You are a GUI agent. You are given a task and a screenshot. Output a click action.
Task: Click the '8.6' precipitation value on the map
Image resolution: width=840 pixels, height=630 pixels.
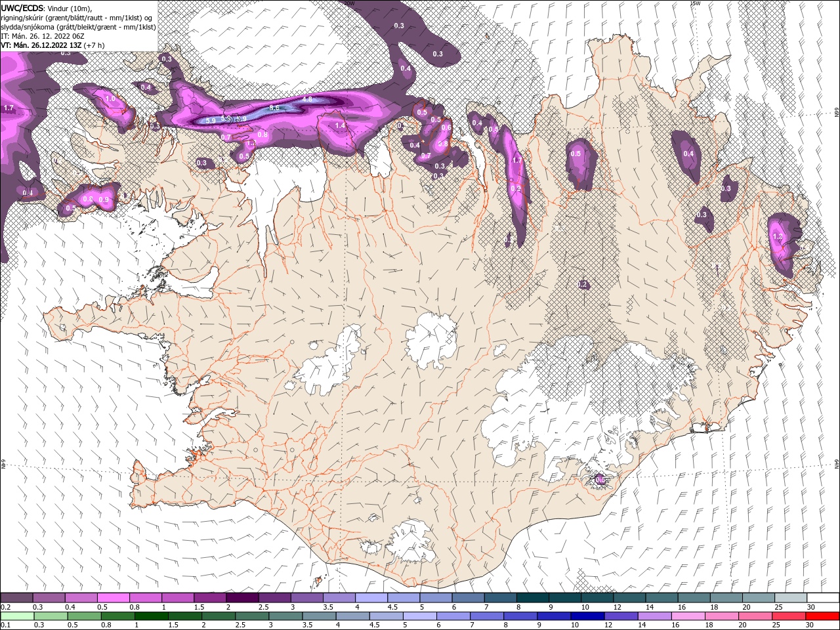[275, 108]
